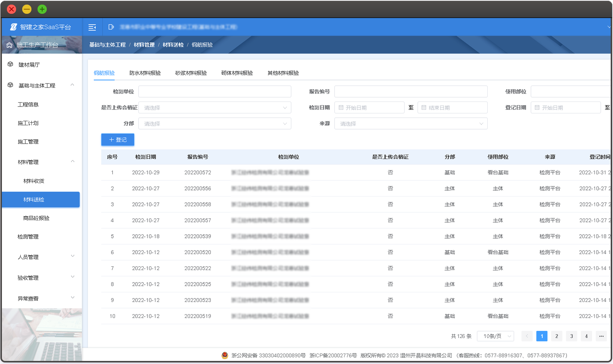The image size is (613, 364).
Task: Collapse 材料管理 submenu chevron
Action: point(72,161)
